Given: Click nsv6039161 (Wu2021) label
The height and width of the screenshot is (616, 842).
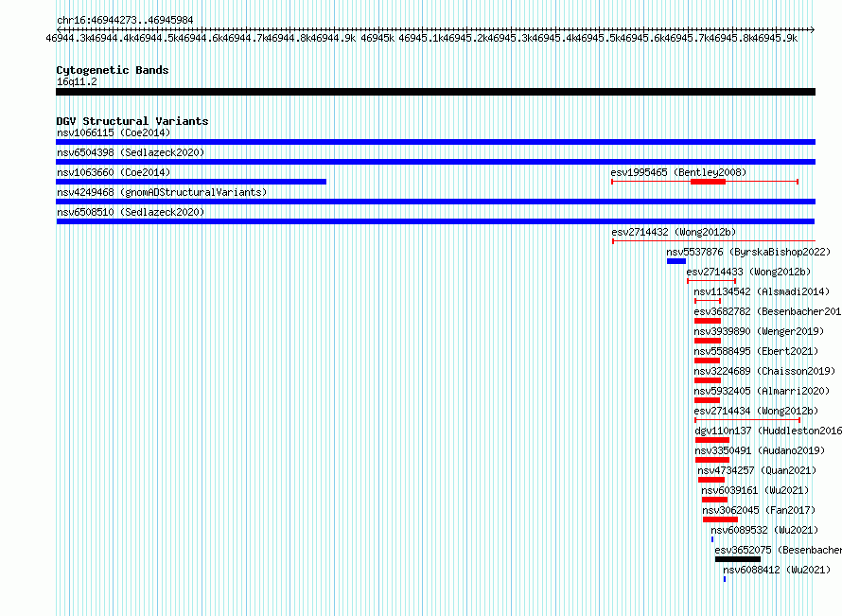Looking at the screenshot, I should coord(755,490).
